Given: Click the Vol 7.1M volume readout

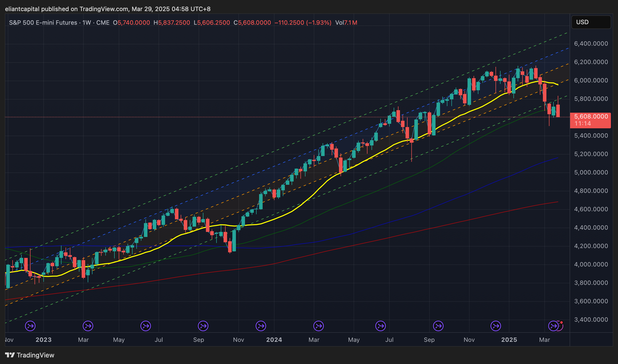Looking at the screenshot, I should 346,23.
